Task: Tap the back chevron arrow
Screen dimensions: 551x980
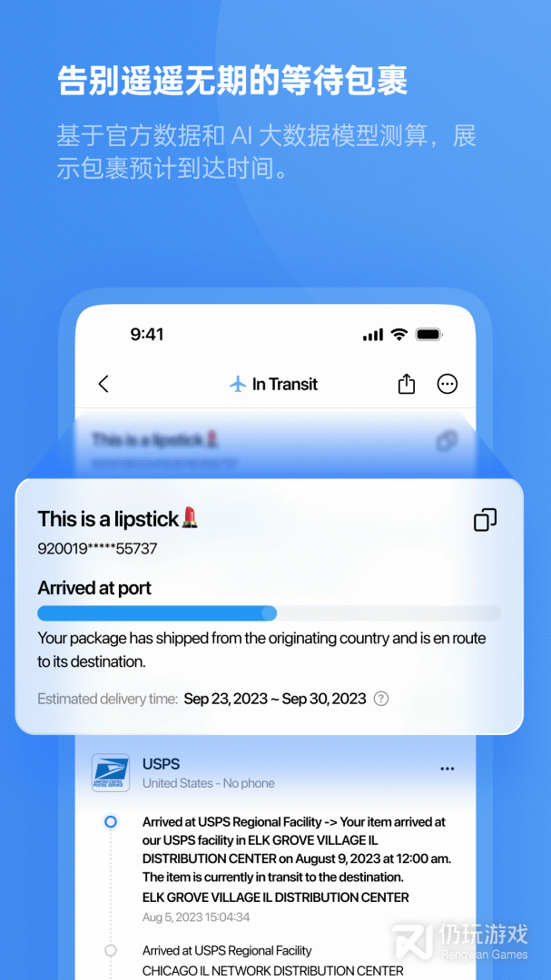Action: click(103, 384)
